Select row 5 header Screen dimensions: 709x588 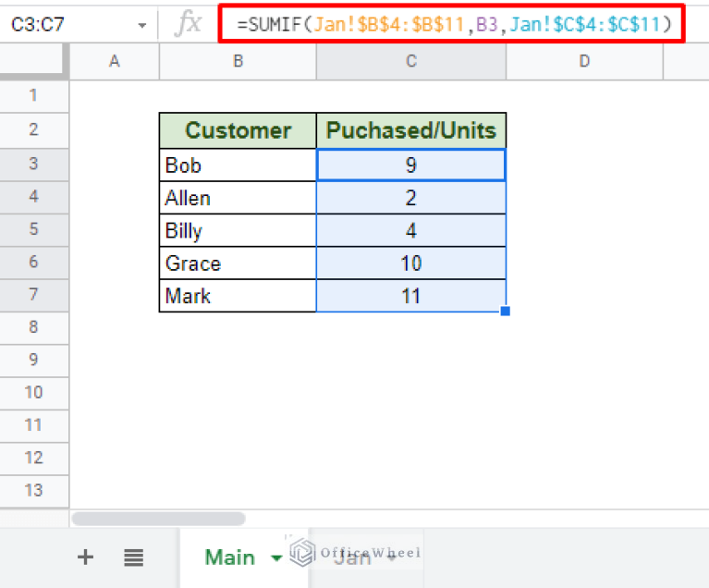33,229
